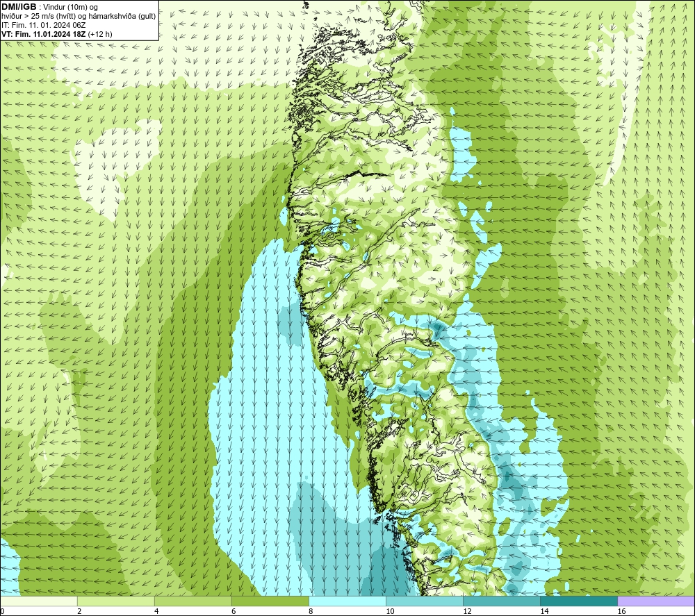Click the scale label "2"

79,611
